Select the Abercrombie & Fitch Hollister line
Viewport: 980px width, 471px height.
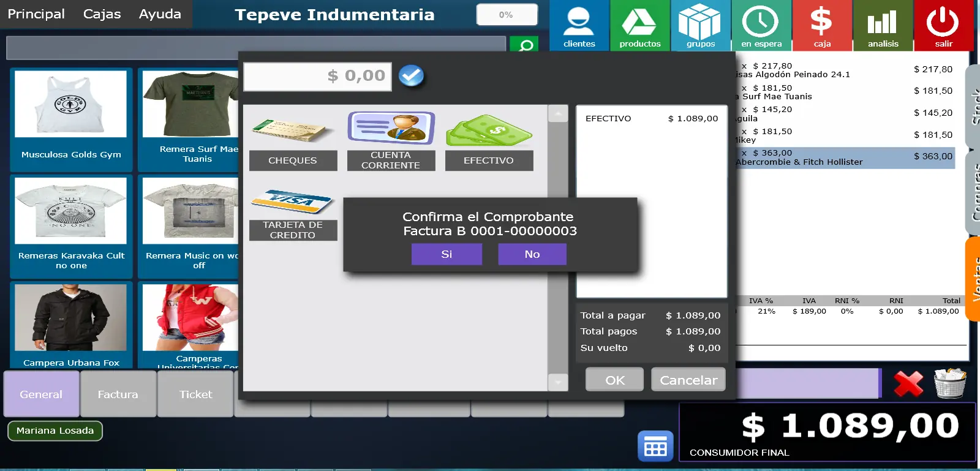coord(845,157)
